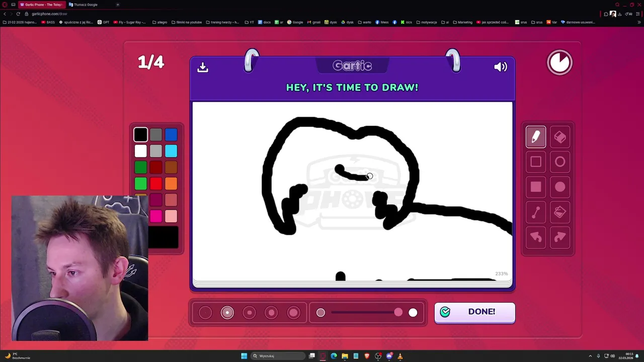Pick the cyan color swatch
The height and width of the screenshot is (362, 644).
(x=171, y=151)
